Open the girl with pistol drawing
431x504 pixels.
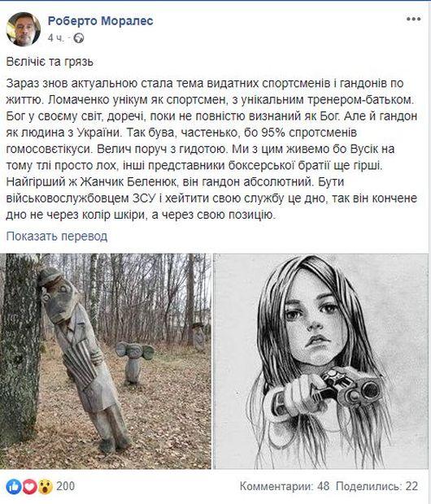pyautogui.click(x=322, y=361)
